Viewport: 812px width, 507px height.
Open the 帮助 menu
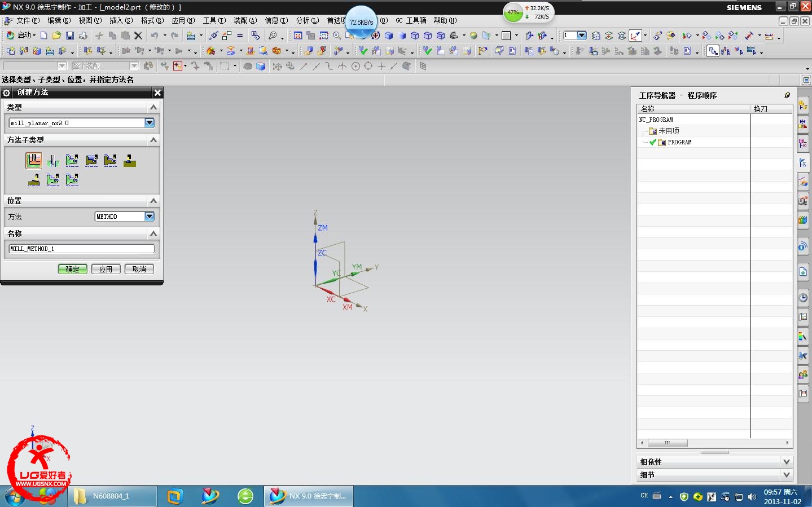(x=445, y=20)
